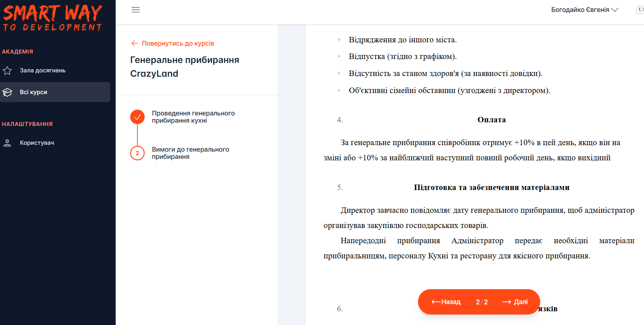Click the АКАДЕМІЯ sidebar section label

pos(17,52)
